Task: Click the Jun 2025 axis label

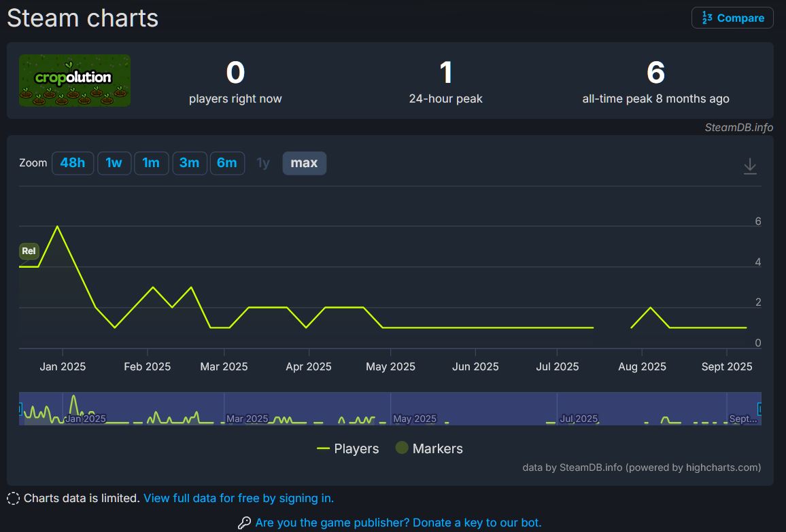Action: click(475, 367)
